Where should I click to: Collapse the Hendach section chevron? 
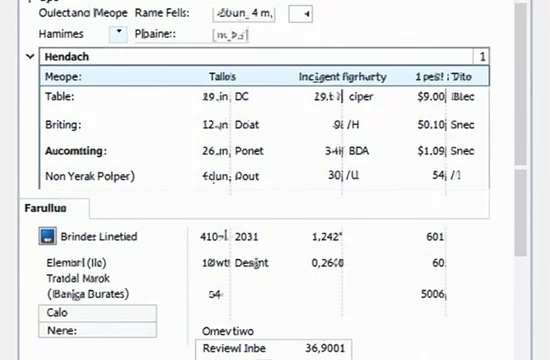pos(30,56)
